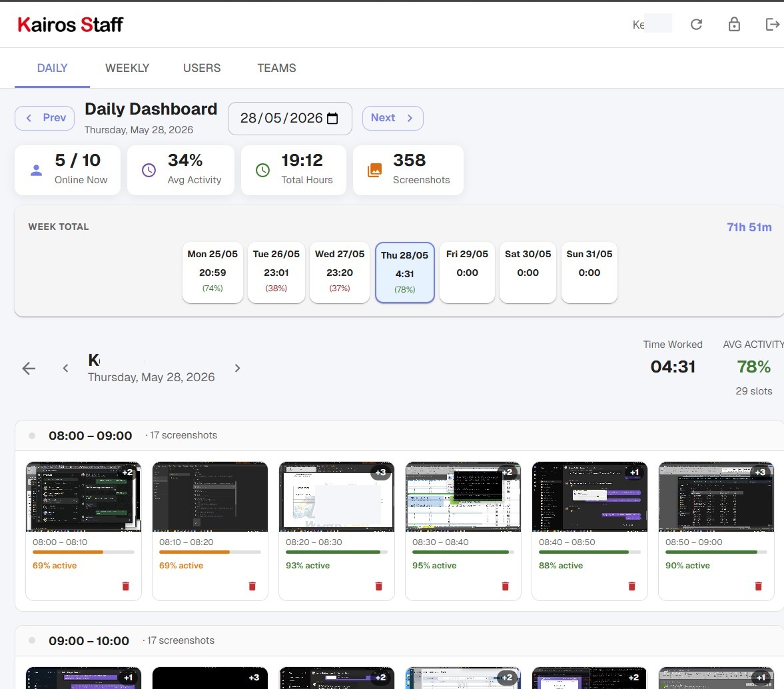The image size is (784, 689).
Task: Click activity bar of 08:00 – 08:10 slot
Action: point(83,552)
